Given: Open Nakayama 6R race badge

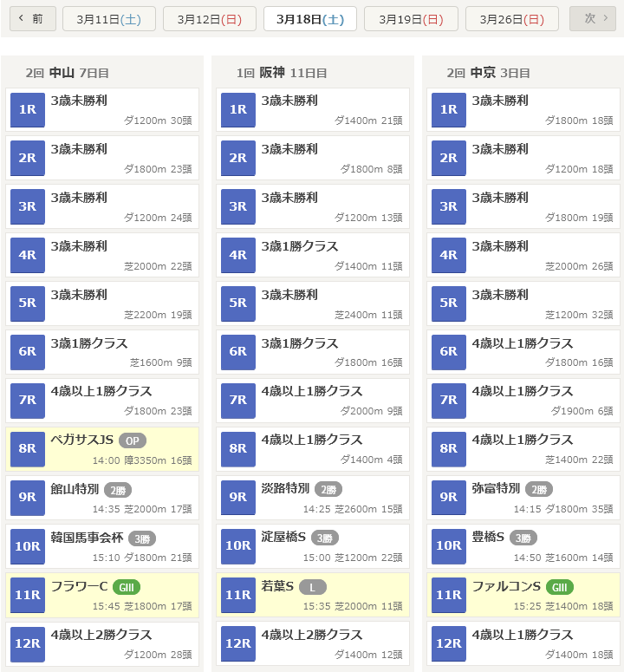Looking at the screenshot, I should [28, 352].
